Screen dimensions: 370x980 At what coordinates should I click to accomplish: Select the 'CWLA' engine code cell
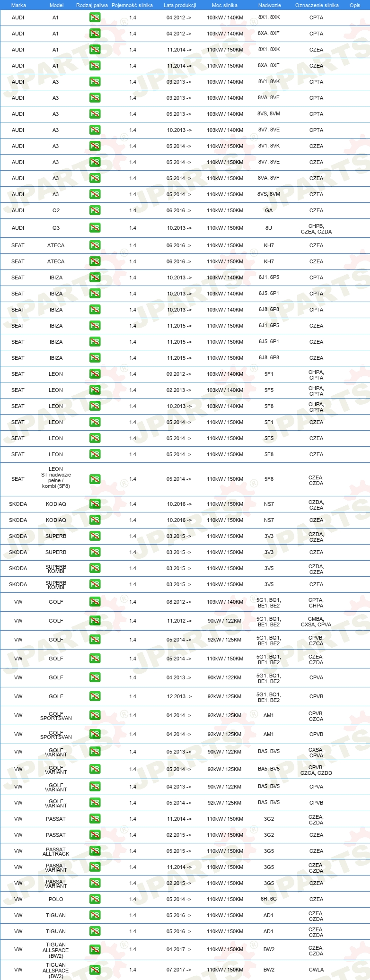316,970
